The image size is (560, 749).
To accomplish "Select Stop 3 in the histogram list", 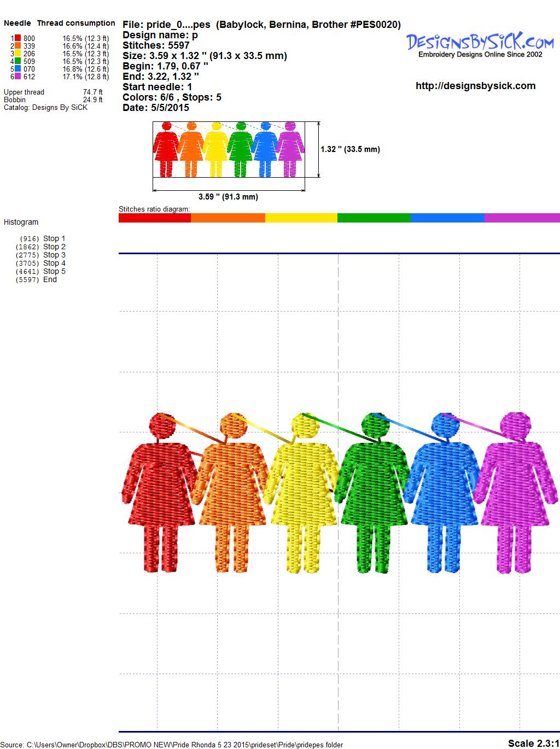I will click(x=54, y=255).
